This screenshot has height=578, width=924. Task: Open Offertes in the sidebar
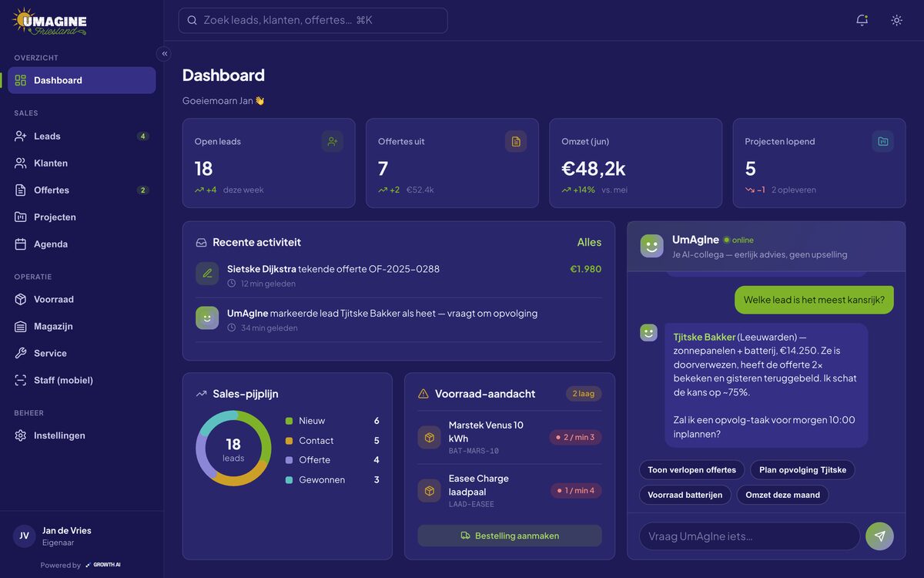(x=82, y=190)
